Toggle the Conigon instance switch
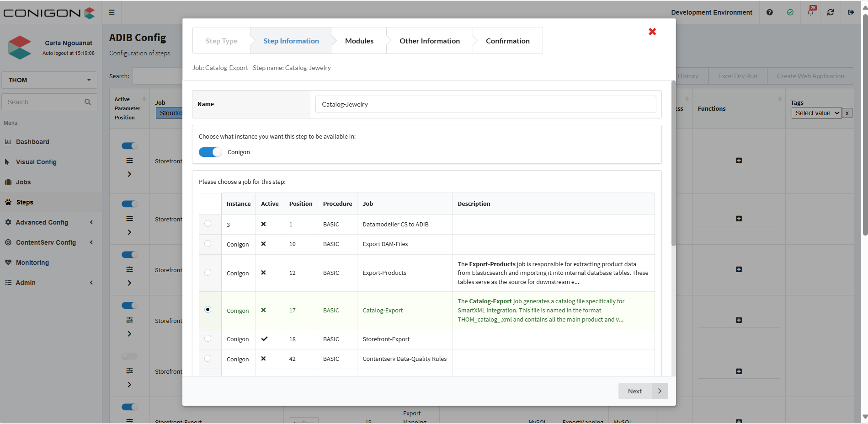Image resolution: width=868 pixels, height=424 pixels. point(210,152)
